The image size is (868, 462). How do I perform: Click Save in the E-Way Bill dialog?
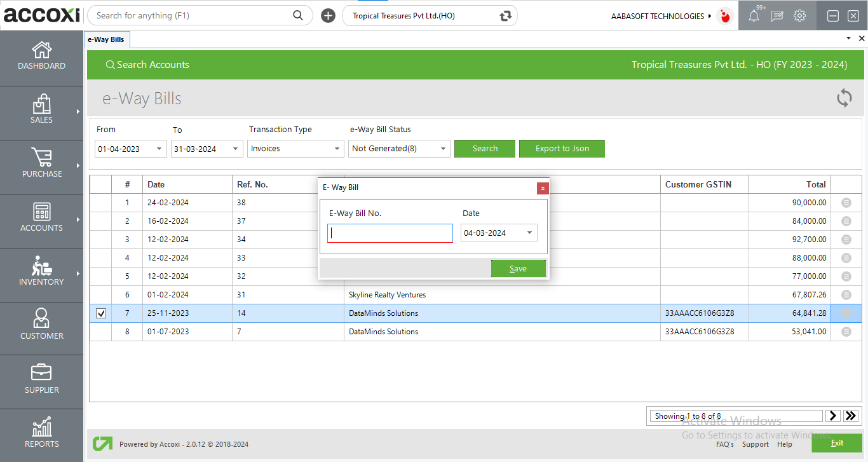pos(518,269)
